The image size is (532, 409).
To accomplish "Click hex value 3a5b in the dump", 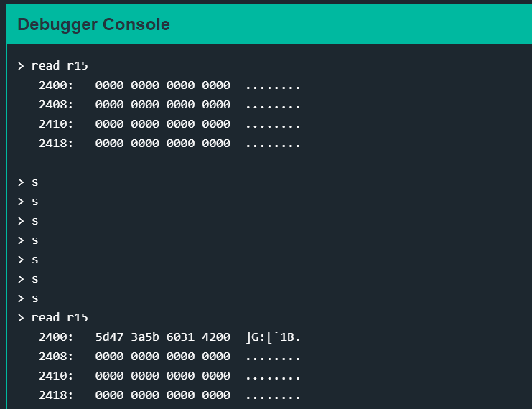I will click(x=145, y=337).
